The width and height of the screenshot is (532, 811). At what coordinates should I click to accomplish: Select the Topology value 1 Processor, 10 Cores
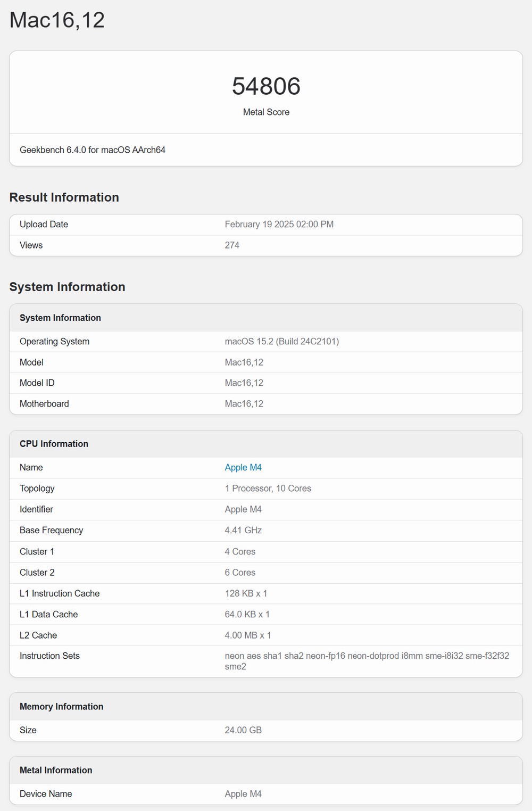pyautogui.click(x=268, y=488)
